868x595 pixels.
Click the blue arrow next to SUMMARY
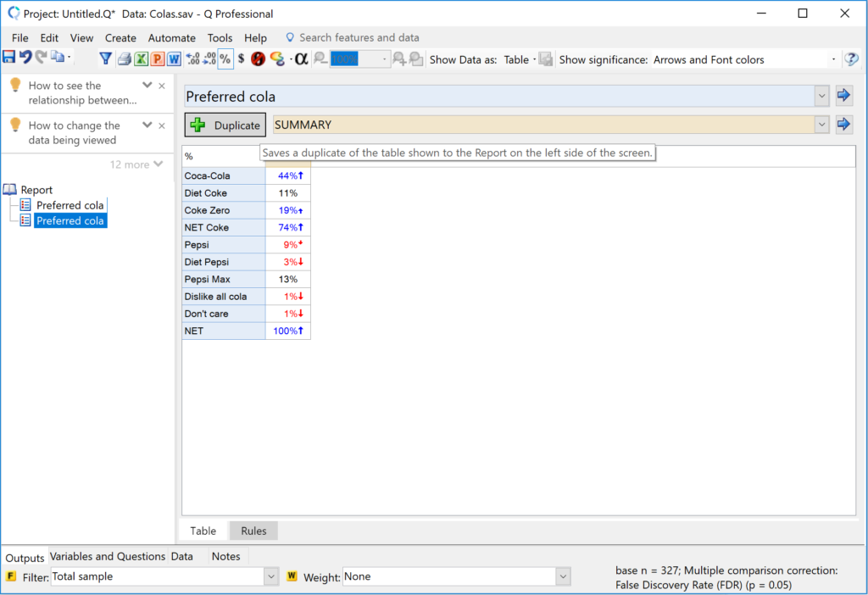[843, 124]
